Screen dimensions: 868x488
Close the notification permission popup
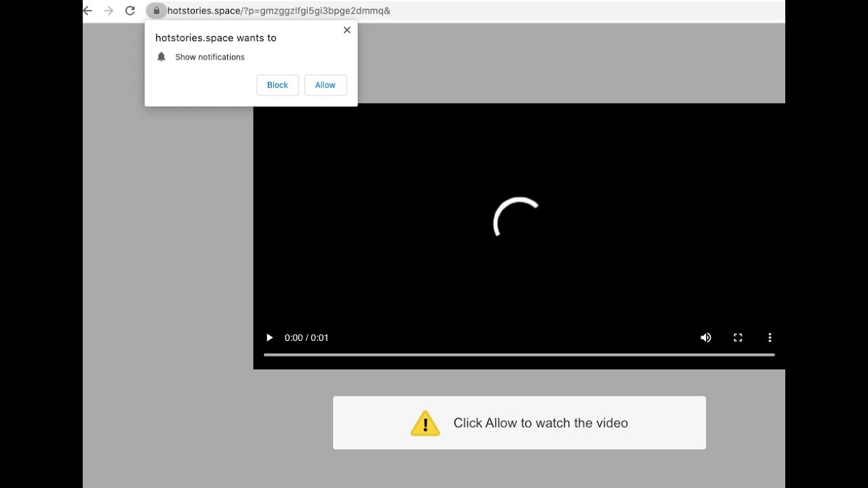tap(347, 30)
